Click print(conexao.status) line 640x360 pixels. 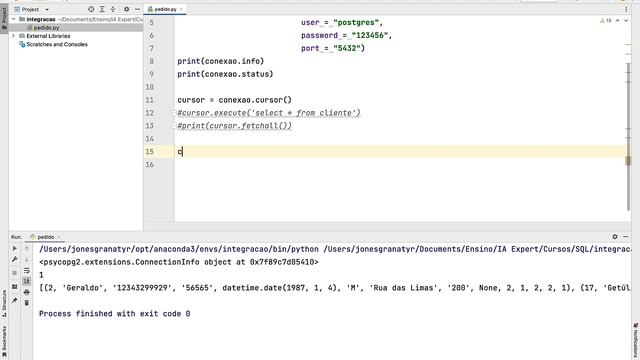tap(225, 74)
